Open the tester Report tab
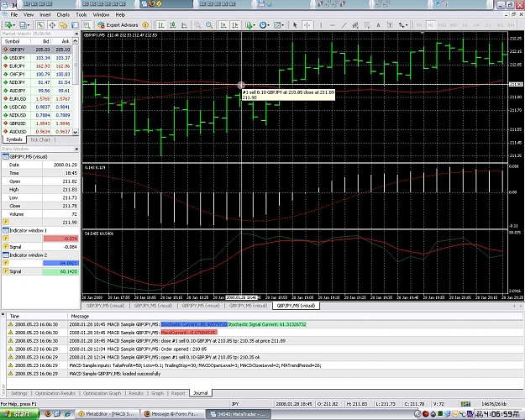Viewport: 525px width, 420px height. point(178,393)
